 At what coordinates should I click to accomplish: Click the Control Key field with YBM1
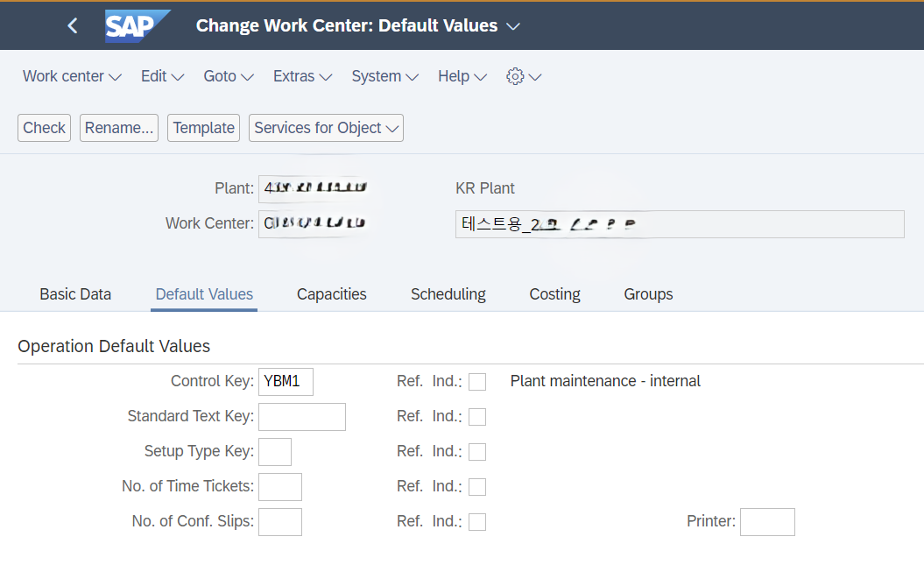[x=286, y=382]
